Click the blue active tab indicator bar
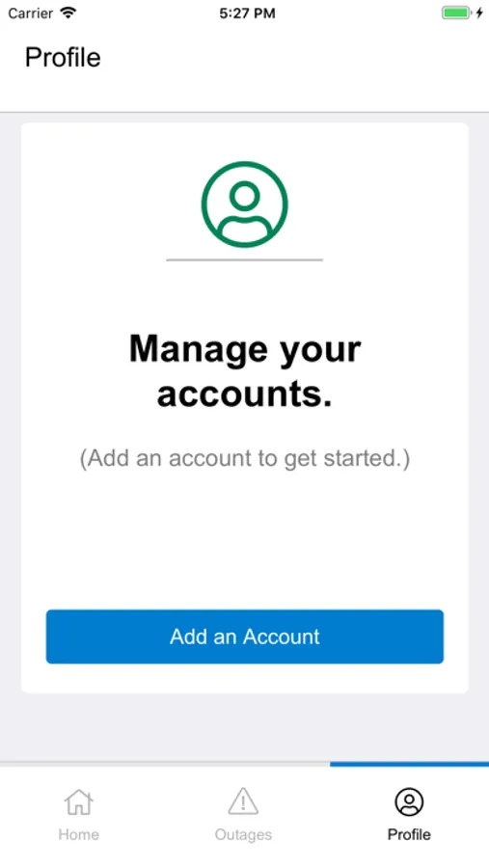Viewport: 489px width, 868px height. coord(409,764)
